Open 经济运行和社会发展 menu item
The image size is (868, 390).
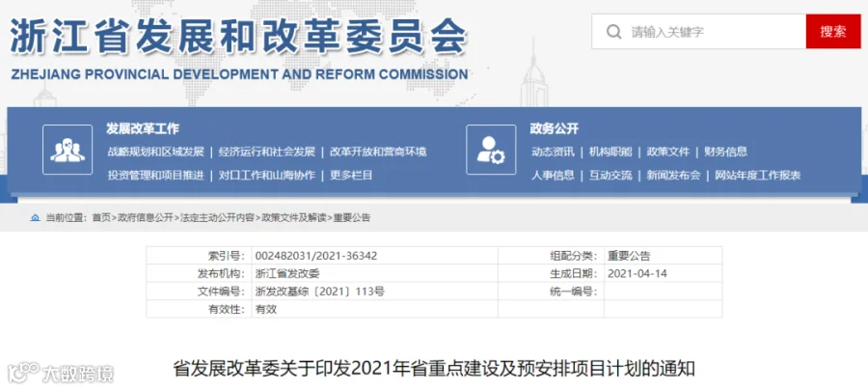tap(267, 152)
